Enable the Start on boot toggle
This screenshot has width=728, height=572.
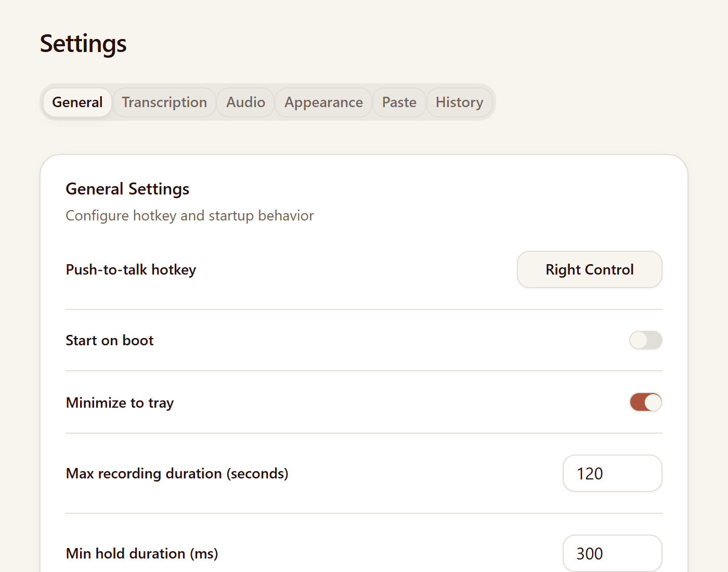pos(645,341)
